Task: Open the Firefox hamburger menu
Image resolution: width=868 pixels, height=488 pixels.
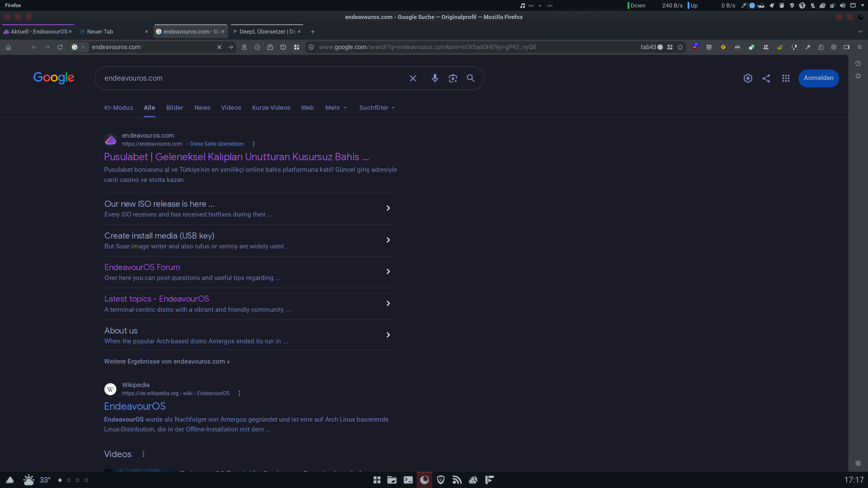Action: [x=860, y=47]
